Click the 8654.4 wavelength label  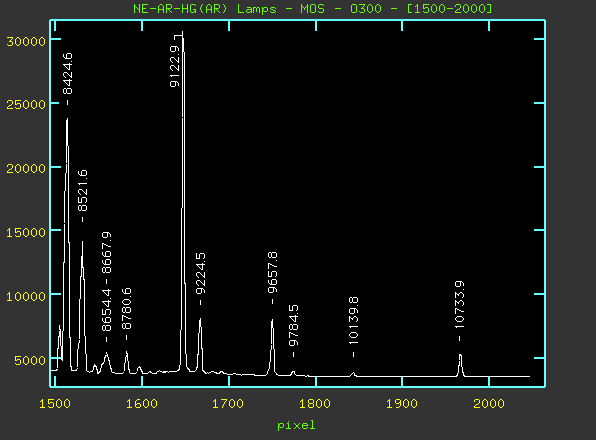pos(107,310)
